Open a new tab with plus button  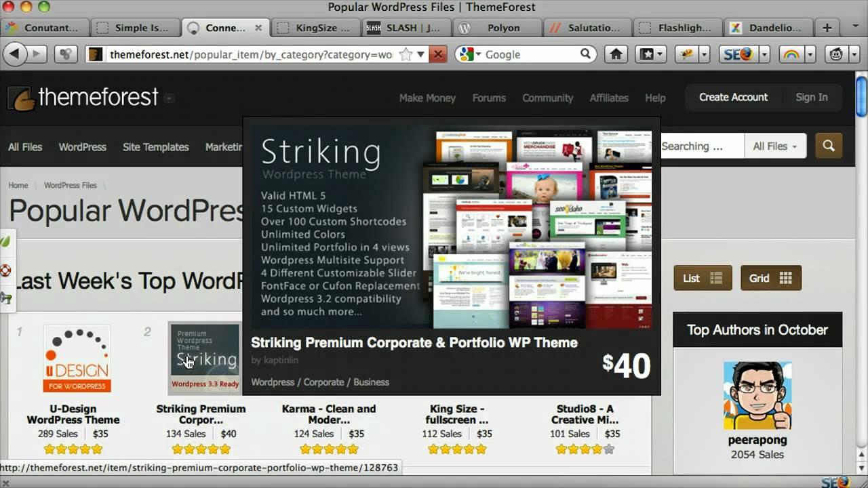click(x=827, y=28)
